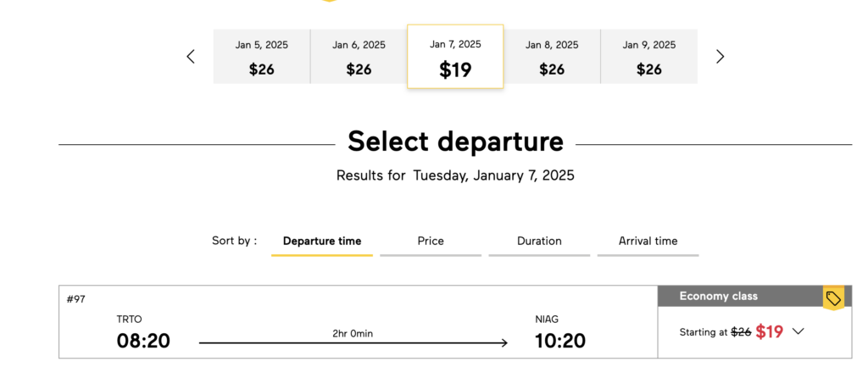
Task: Click the previous dates left arrow
Action: point(191,57)
